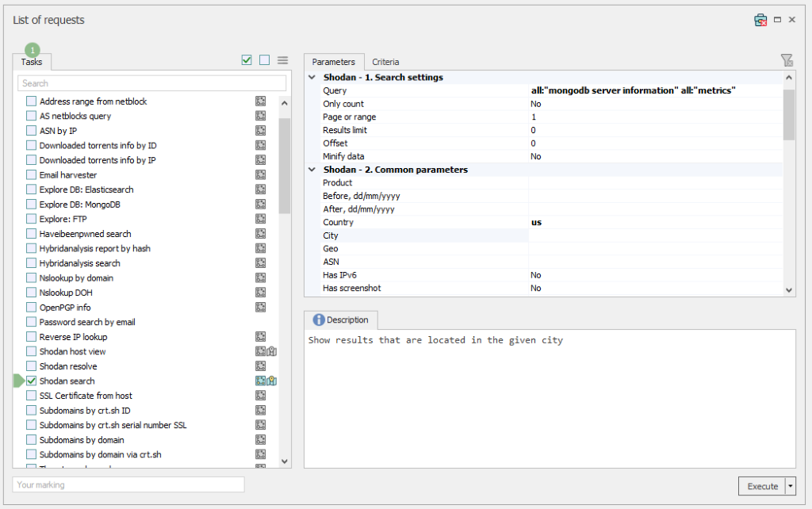
Task: Check the Password search by email task
Action: (x=32, y=322)
